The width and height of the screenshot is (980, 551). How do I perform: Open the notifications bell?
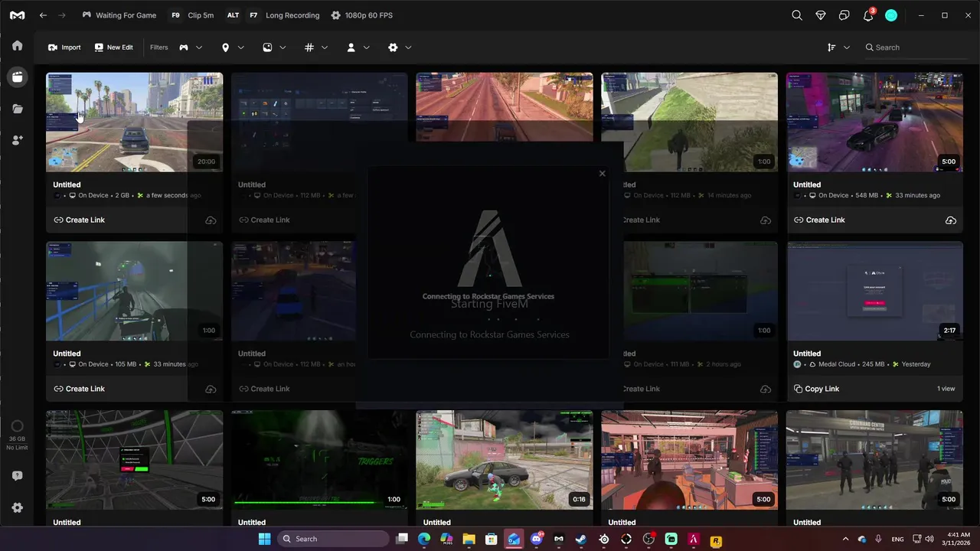[x=868, y=15]
